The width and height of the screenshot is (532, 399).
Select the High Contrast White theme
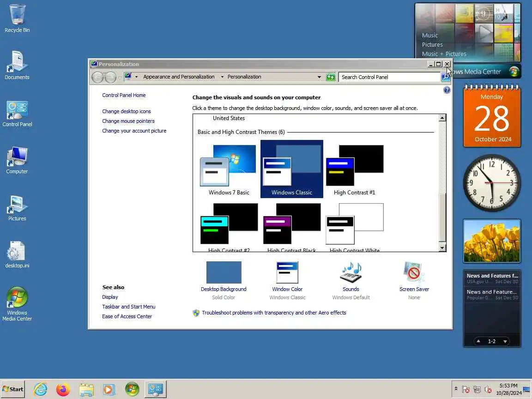tap(355, 227)
